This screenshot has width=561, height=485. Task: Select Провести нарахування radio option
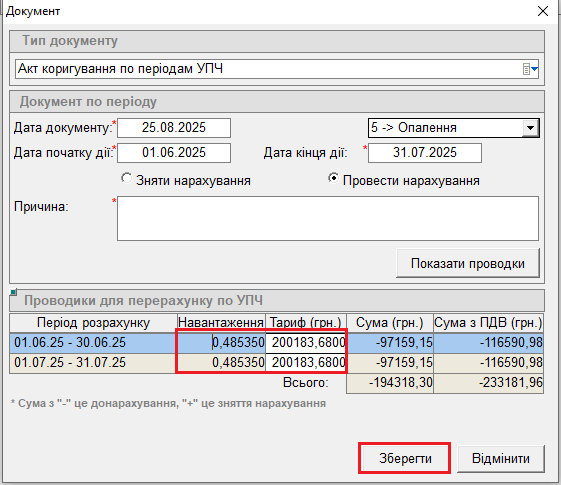[333, 178]
